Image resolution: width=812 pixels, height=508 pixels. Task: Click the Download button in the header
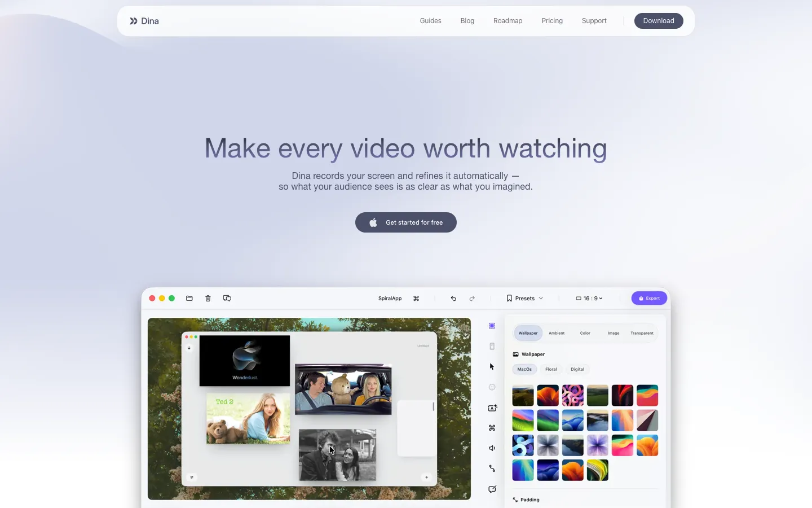coord(659,21)
